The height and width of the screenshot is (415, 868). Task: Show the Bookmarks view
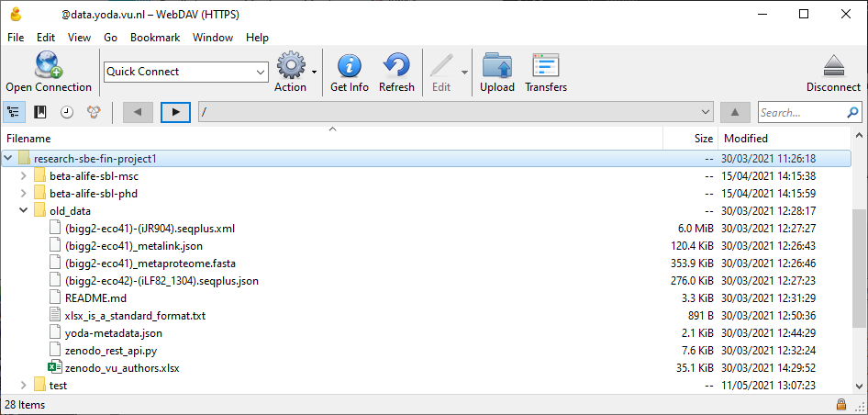(x=40, y=112)
